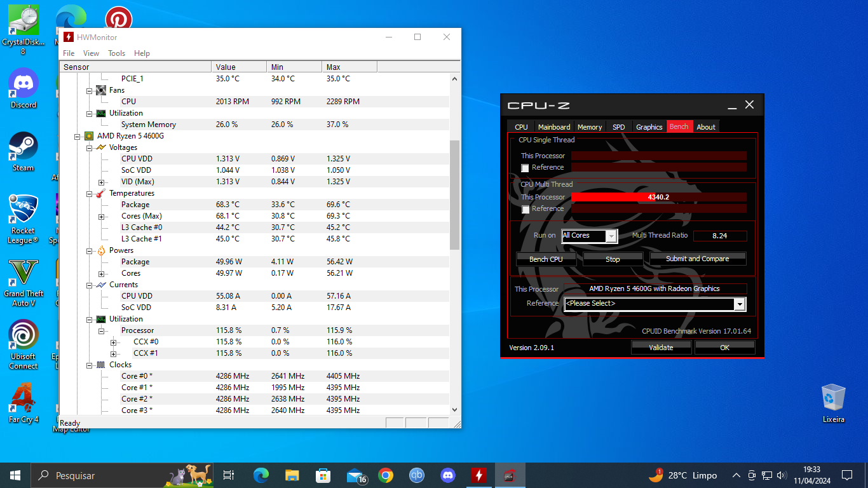
Task: Click the scroll down arrow in HWMonitor
Action: [x=454, y=410]
